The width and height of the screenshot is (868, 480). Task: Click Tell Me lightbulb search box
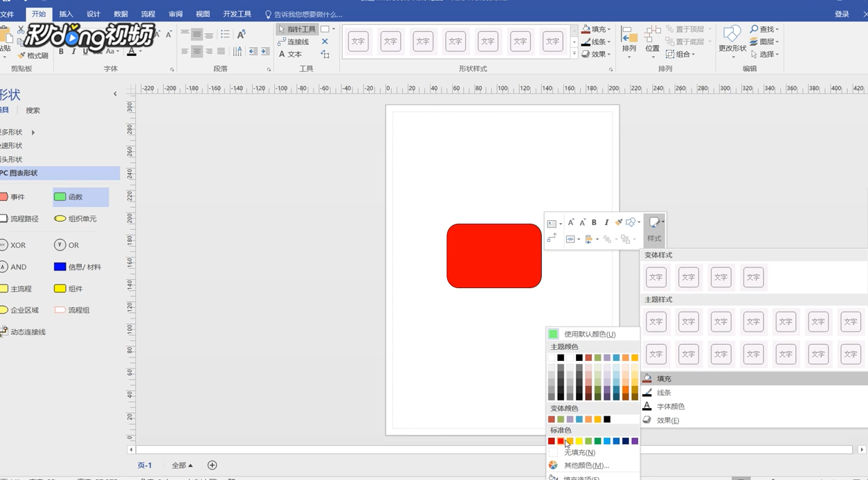point(303,14)
